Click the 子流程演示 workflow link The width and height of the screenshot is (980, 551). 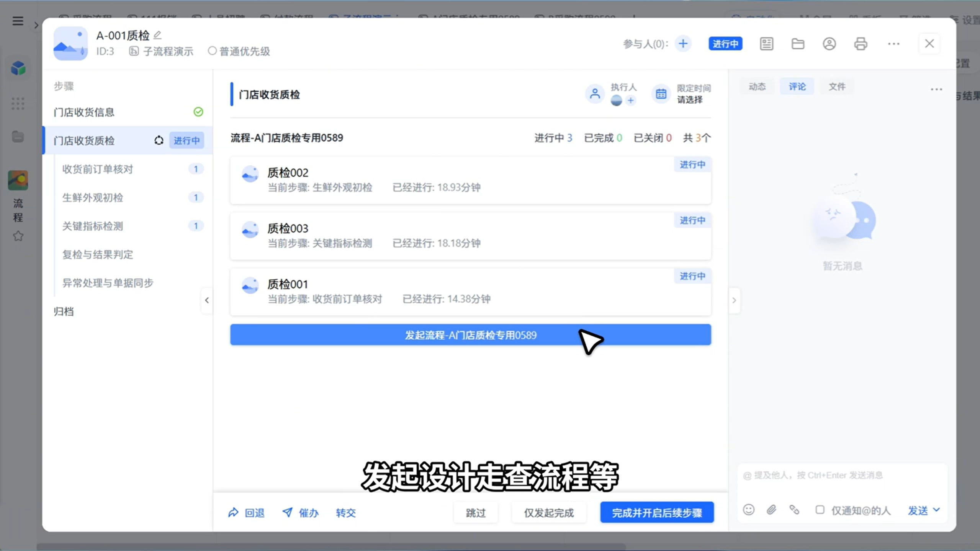[x=161, y=51]
